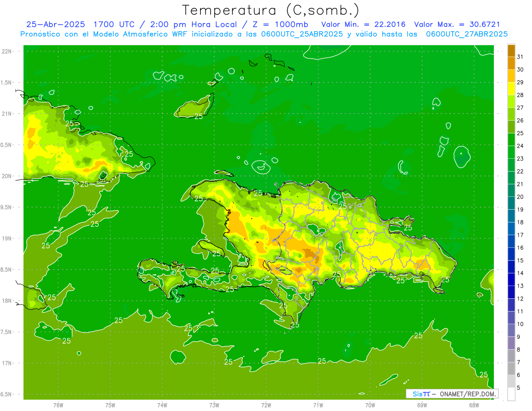Click the '22' colorbar scale label
Image resolution: width=532 pixels, height=411 pixels.
pos(520,172)
